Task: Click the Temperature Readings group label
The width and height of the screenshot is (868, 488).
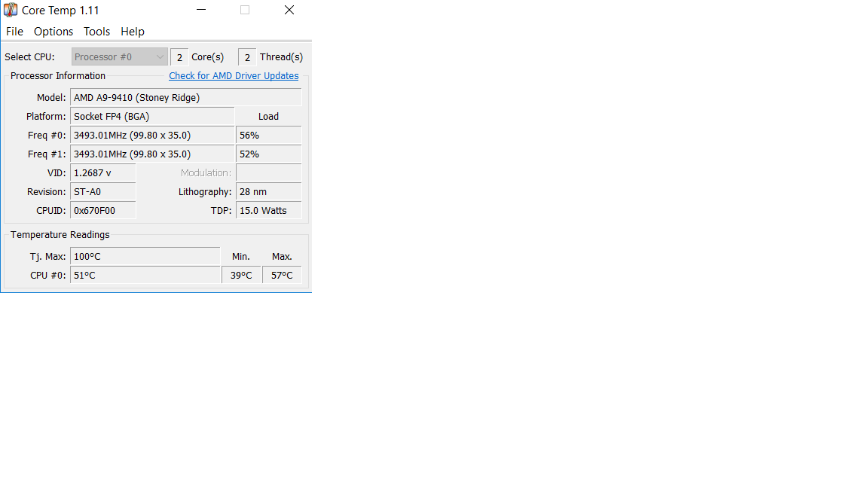Action: pos(60,235)
